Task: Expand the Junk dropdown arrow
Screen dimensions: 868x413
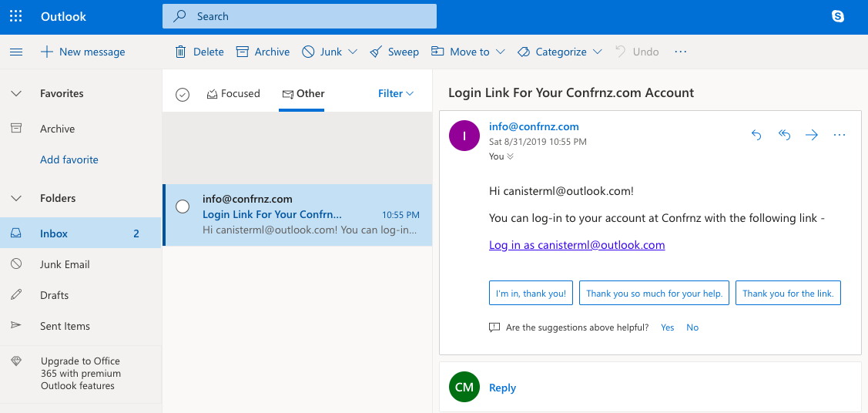Action: (x=353, y=52)
